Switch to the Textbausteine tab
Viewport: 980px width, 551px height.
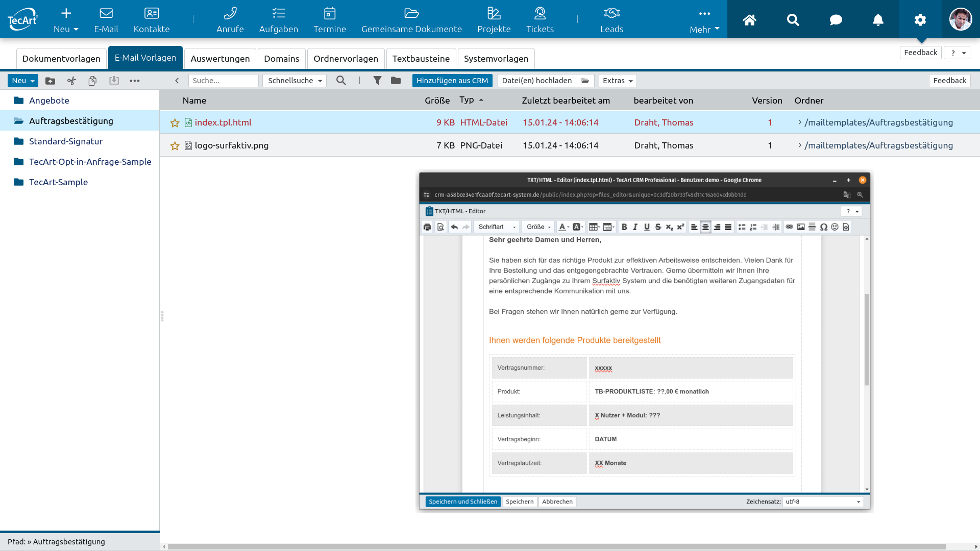(x=422, y=59)
